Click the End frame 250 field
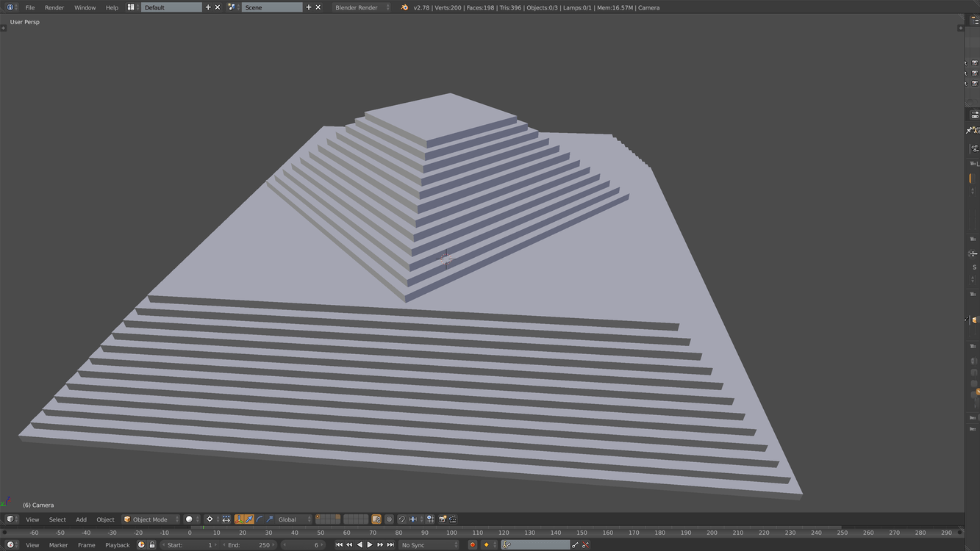Image resolution: width=980 pixels, height=551 pixels. pyautogui.click(x=248, y=545)
